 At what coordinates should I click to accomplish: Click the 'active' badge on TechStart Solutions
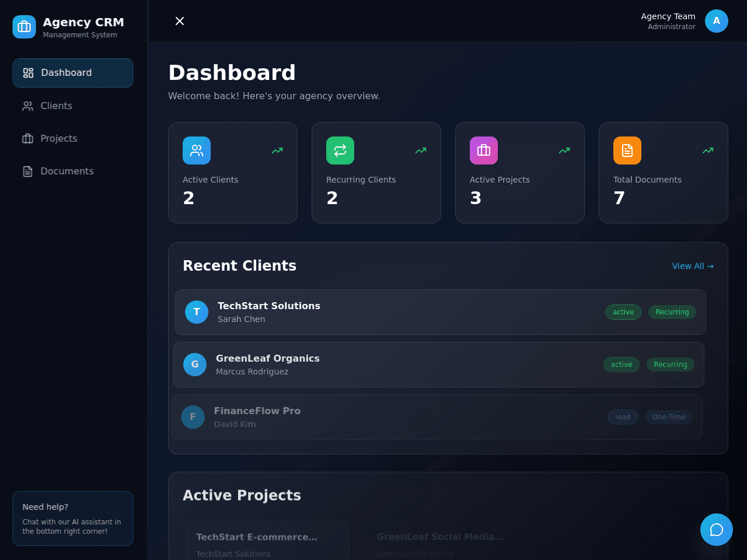[x=623, y=312]
